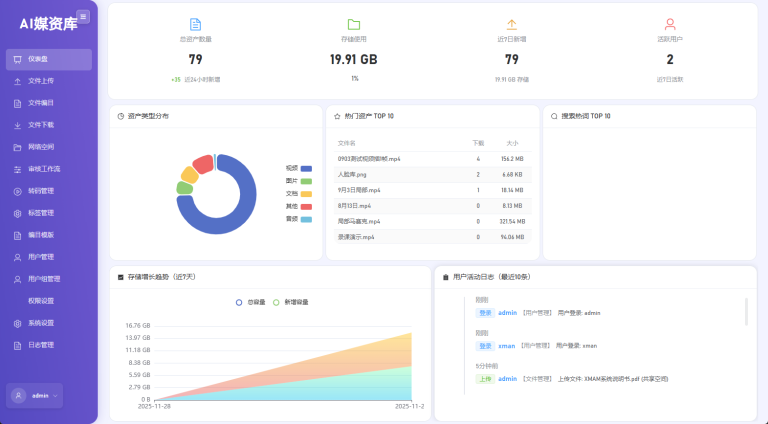The height and width of the screenshot is (424, 768).
Task: Open 网络空间 folder icon in sidebar
Action: 18,147
